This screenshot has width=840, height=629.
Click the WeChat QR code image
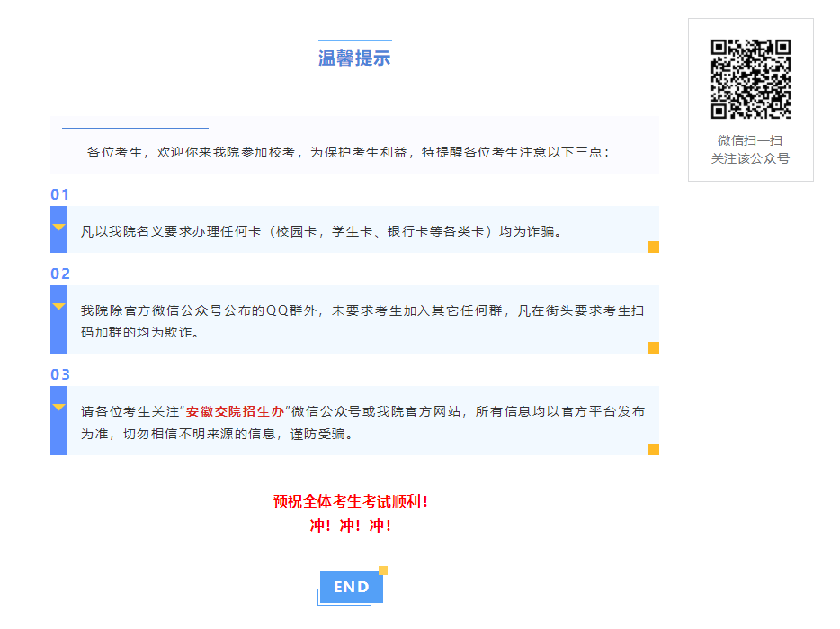click(750, 79)
